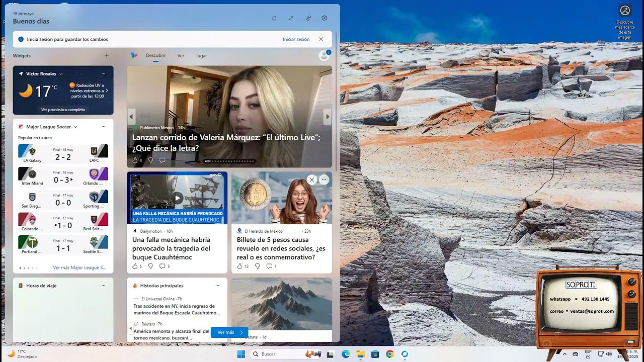Open the mountain landscape thumbnail card
The image size is (644, 362).
coord(282,304)
